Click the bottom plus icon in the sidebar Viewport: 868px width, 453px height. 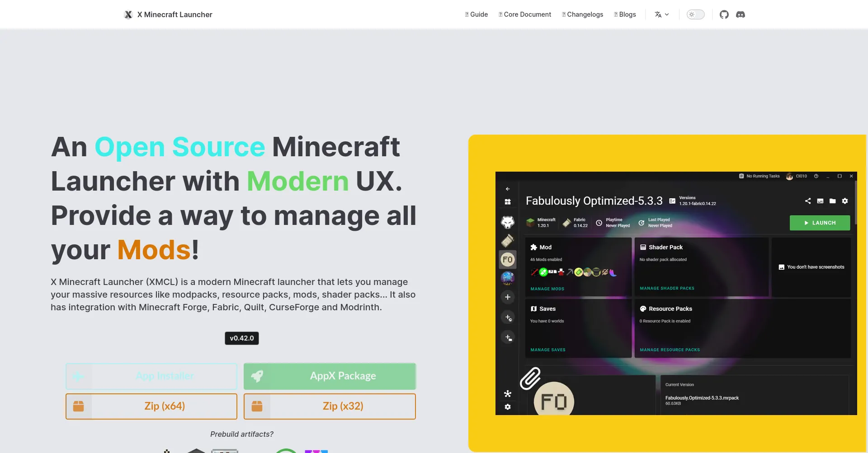(508, 337)
